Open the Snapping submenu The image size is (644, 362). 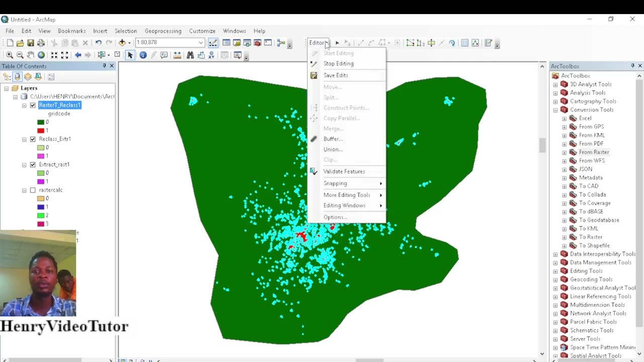click(x=346, y=184)
